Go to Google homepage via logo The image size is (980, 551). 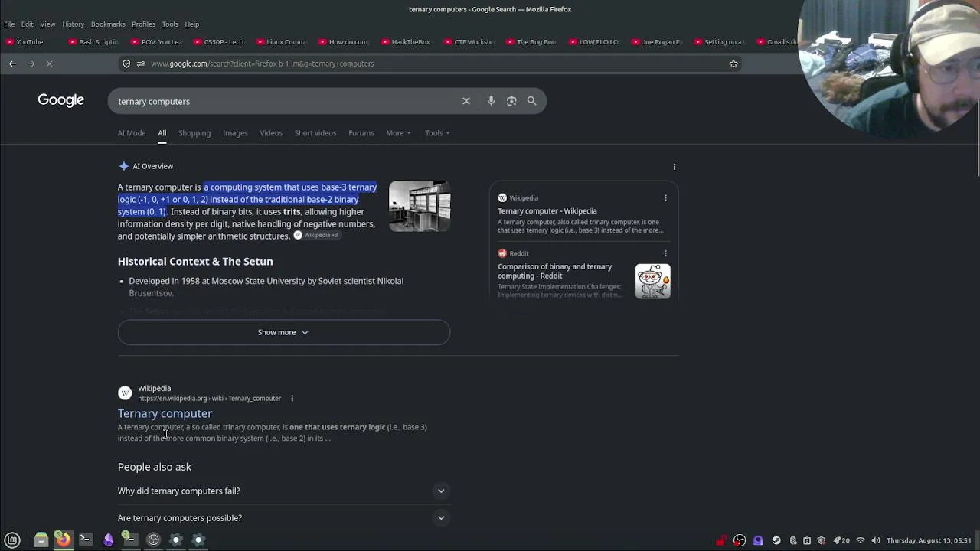pyautogui.click(x=61, y=100)
